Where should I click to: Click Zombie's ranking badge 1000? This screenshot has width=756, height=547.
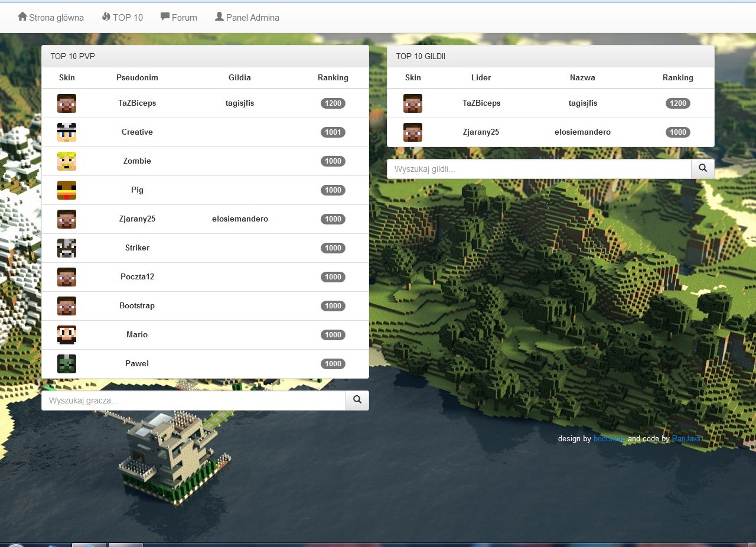[x=333, y=161]
